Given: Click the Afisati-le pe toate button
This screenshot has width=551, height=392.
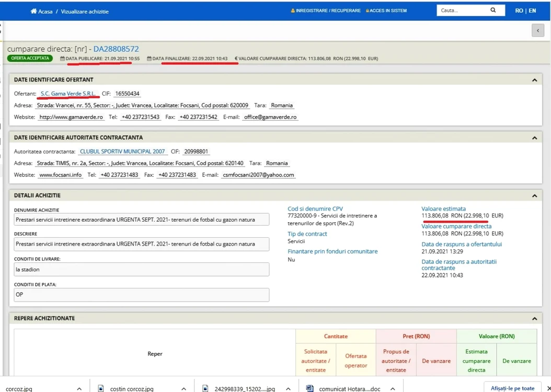Looking at the screenshot, I should [512, 388].
